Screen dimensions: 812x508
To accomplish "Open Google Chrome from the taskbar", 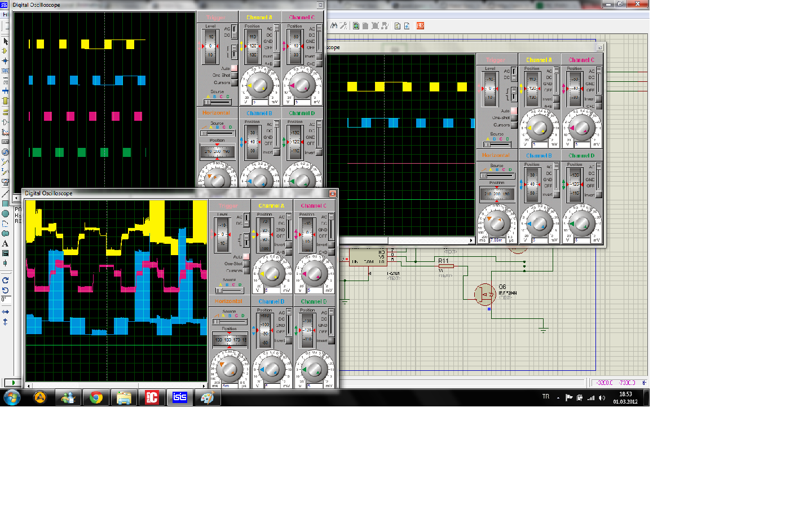I will click(96, 397).
